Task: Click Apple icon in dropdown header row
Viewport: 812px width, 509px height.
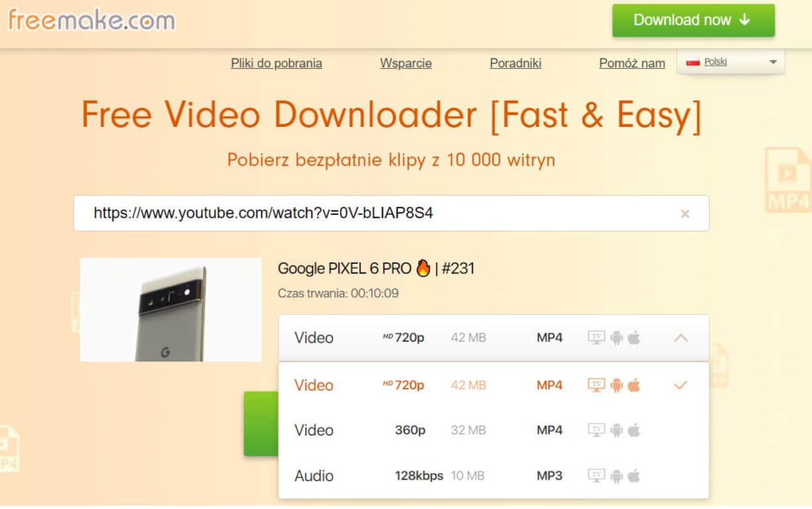Action: [x=634, y=338]
